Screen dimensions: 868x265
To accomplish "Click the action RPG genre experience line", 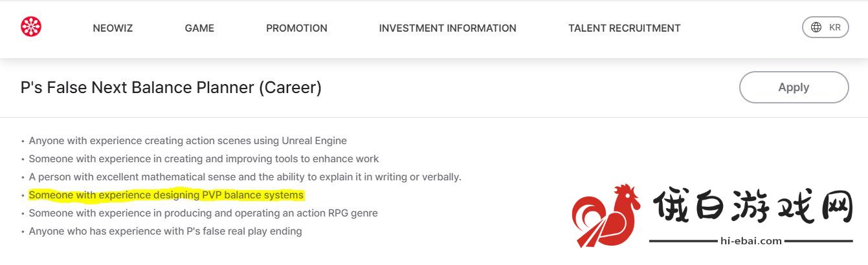I will pos(203,213).
